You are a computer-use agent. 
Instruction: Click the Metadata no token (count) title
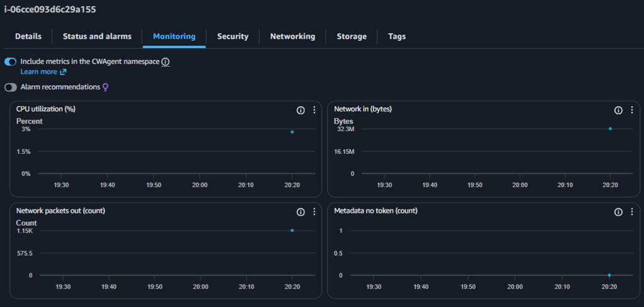coord(376,211)
